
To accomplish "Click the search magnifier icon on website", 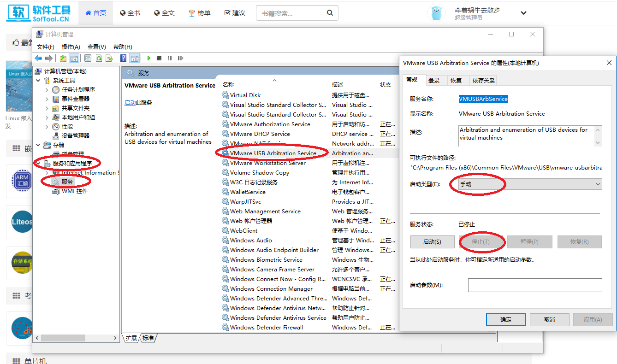I will [x=330, y=13].
